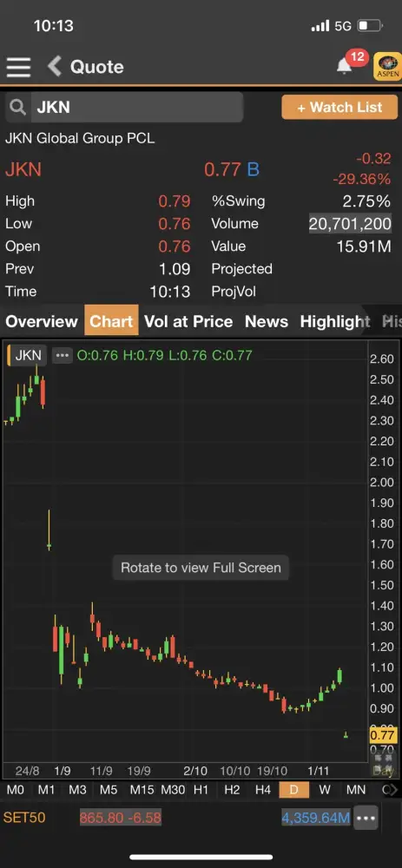Tap the JKN Global Group PCL name
The height and width of the screenshot is (868, 402).
click(80, 138)
